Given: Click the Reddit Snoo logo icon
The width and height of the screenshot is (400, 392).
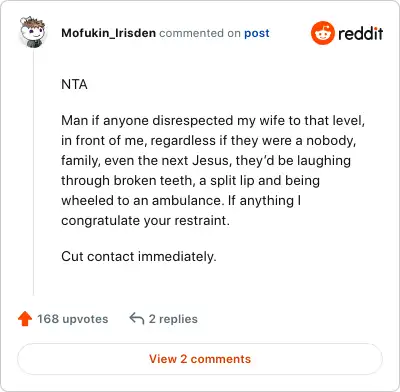Looking at the screenshot, I should (322, 33).
